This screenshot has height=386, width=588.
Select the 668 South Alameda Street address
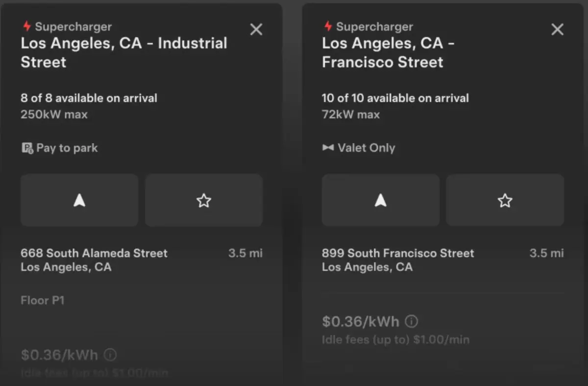(94, 253)
